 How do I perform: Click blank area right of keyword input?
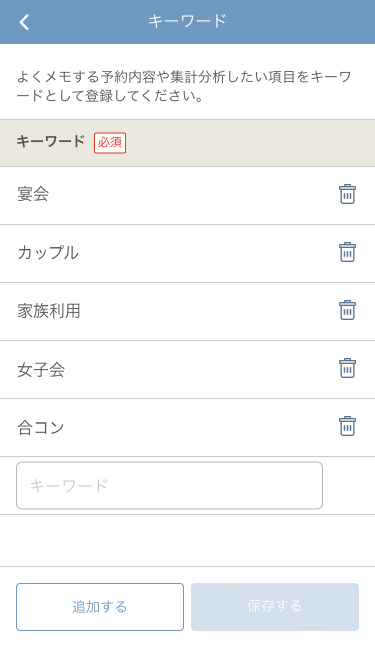349,485
